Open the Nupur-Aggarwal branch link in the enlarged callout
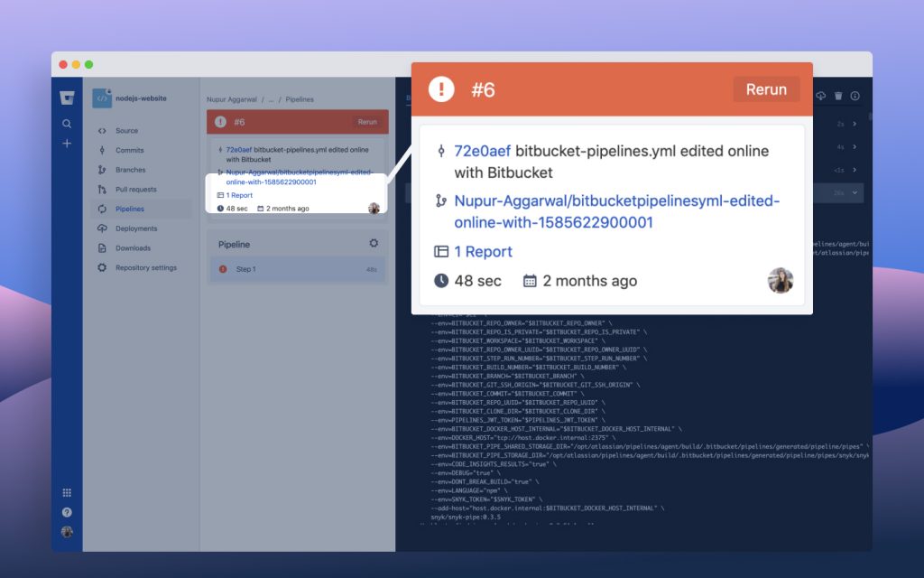924x578 pixels. 617,211
